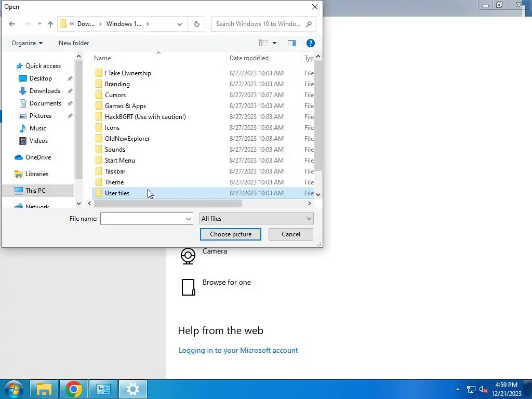532x399 pixels.
Task: Select the Games & Apps folder
Action: [203, 106]
